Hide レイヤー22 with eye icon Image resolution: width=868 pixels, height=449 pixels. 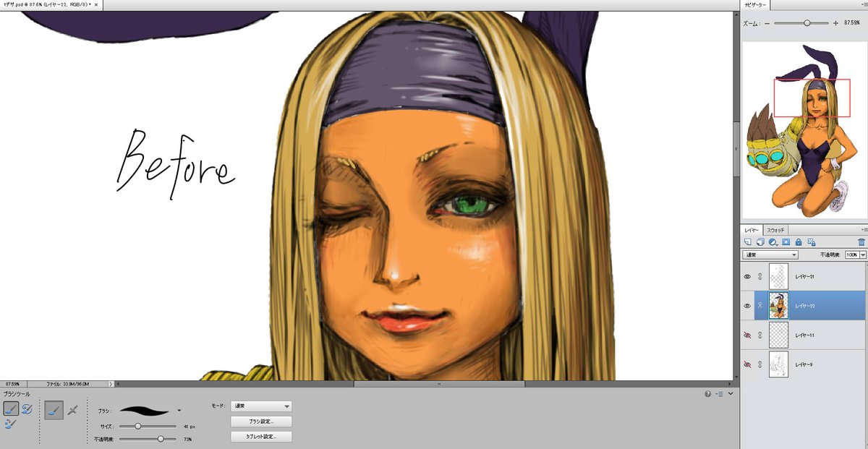[747, 306]
